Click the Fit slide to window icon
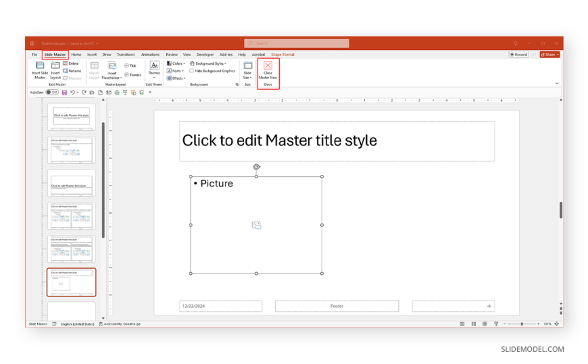 pos(557,324)
